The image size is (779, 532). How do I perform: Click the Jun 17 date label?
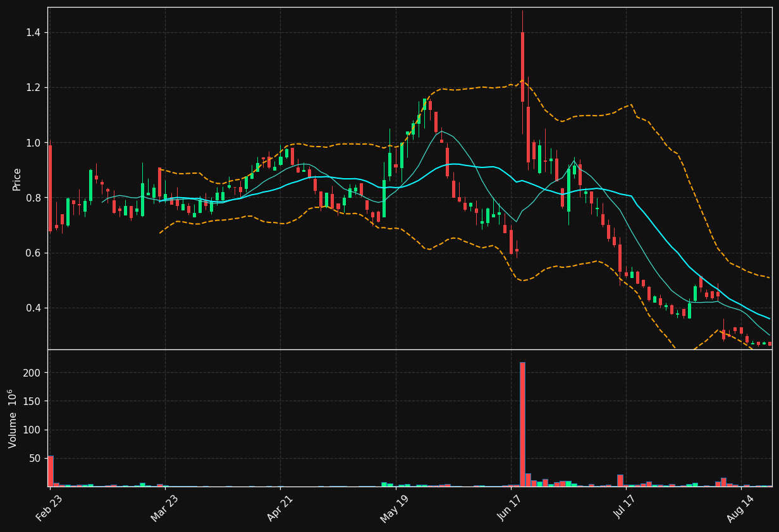pyautogui.click(x=510, y=508)
